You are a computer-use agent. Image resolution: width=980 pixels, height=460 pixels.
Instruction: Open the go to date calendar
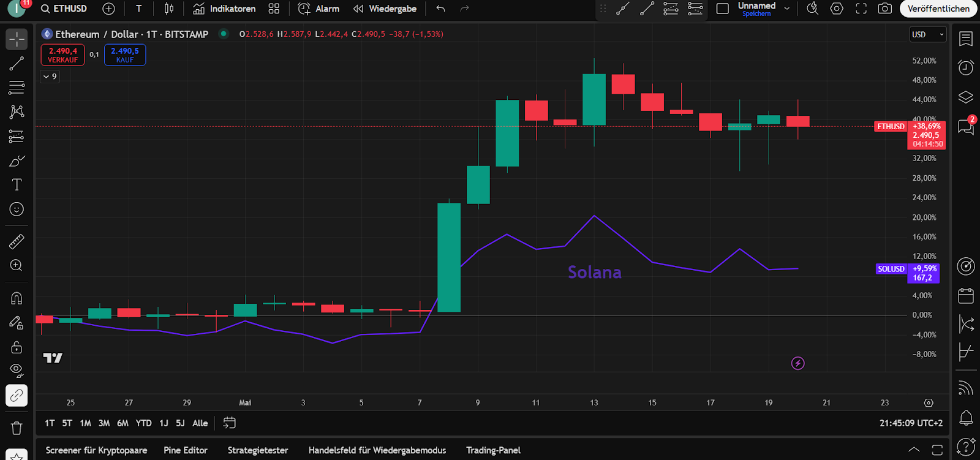point(230,423)
